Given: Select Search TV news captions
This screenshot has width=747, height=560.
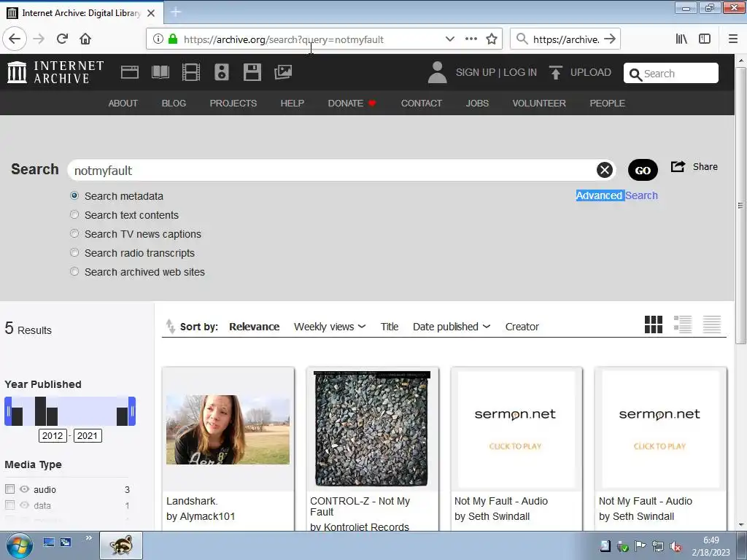Looking at the screenshot, I should [x=74, y=234].
